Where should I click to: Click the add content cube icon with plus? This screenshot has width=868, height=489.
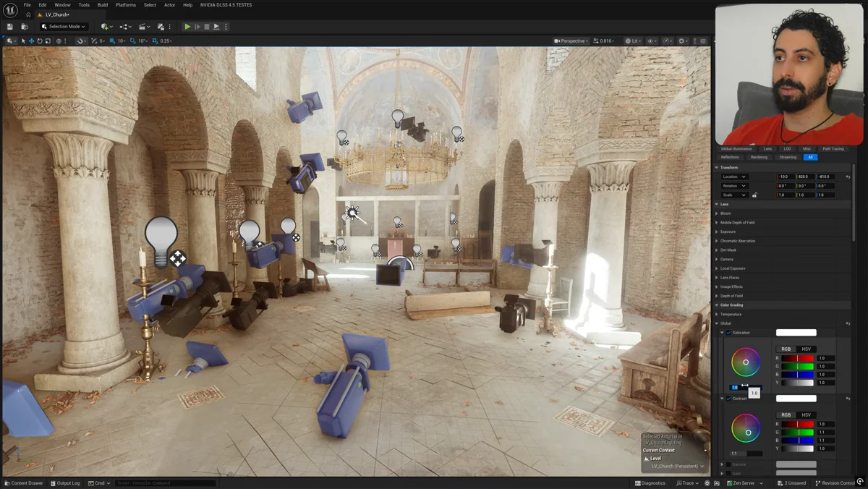107,27
